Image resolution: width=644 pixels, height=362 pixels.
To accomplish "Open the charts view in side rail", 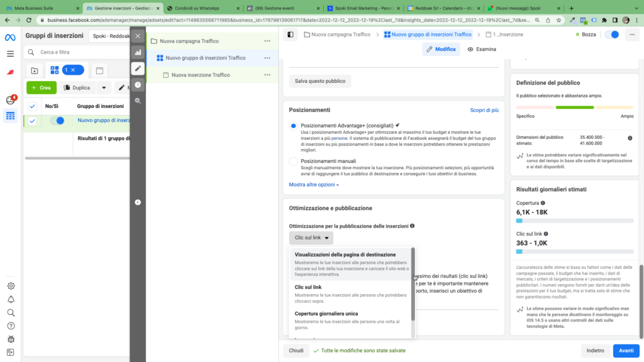I will tap(138, 52).
